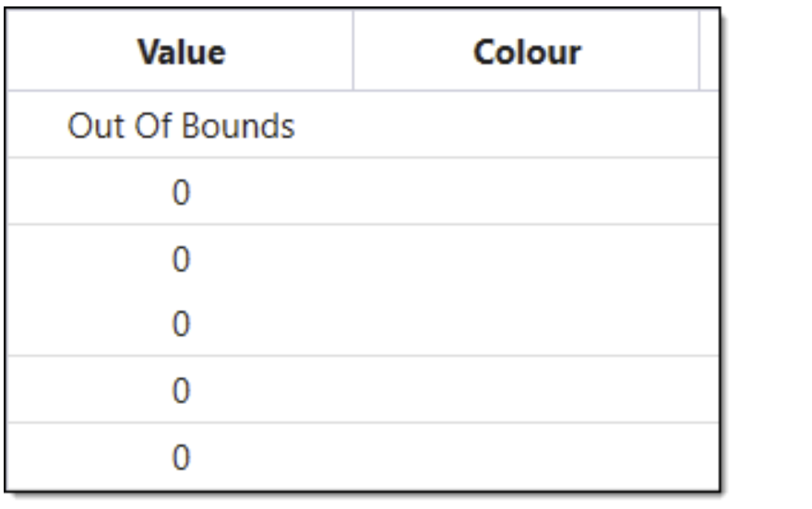The image size is (812, 509).
Task: Open the Colour cell beside the first 0
Action: 526,192
